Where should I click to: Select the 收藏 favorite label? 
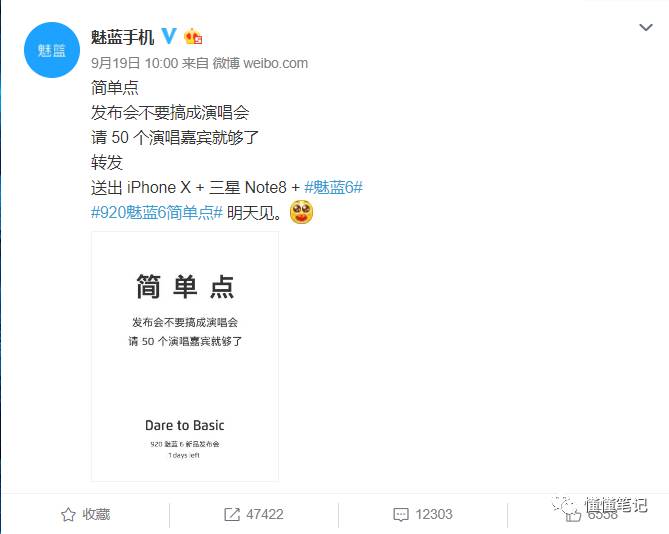point(96,514)
